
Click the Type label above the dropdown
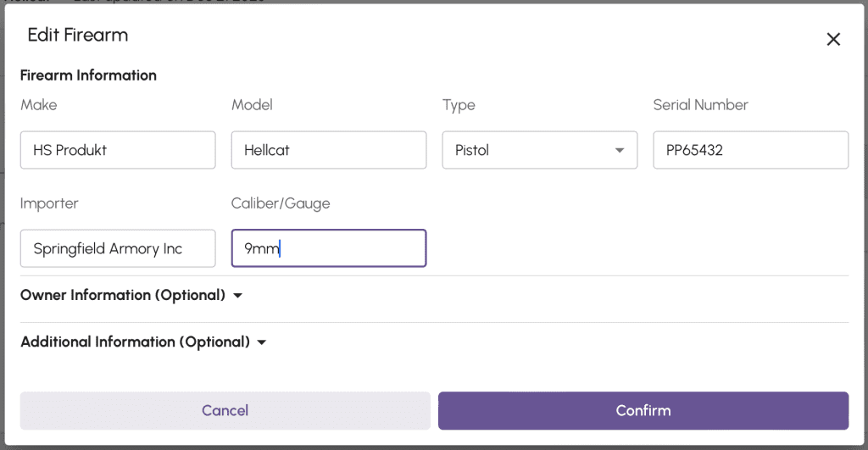click(459, 105)
